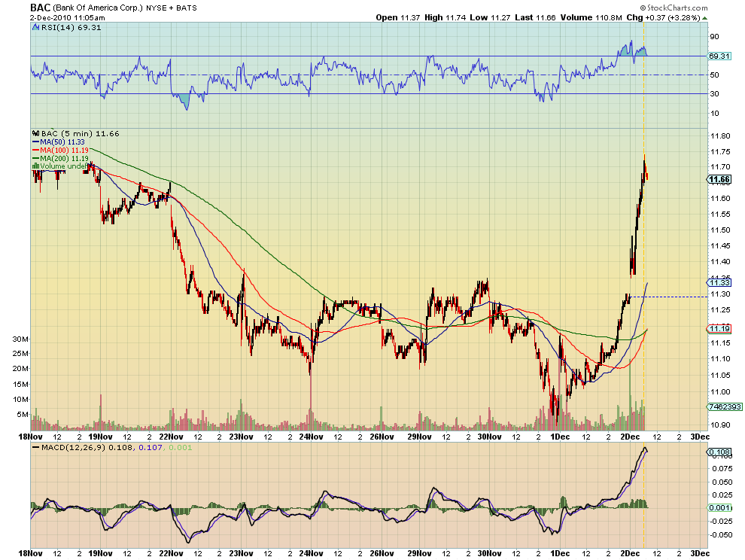This screenshot has width=745, height=560.
Task: Click the 0.001 MACD histogram tag
Action: [719, 508]
